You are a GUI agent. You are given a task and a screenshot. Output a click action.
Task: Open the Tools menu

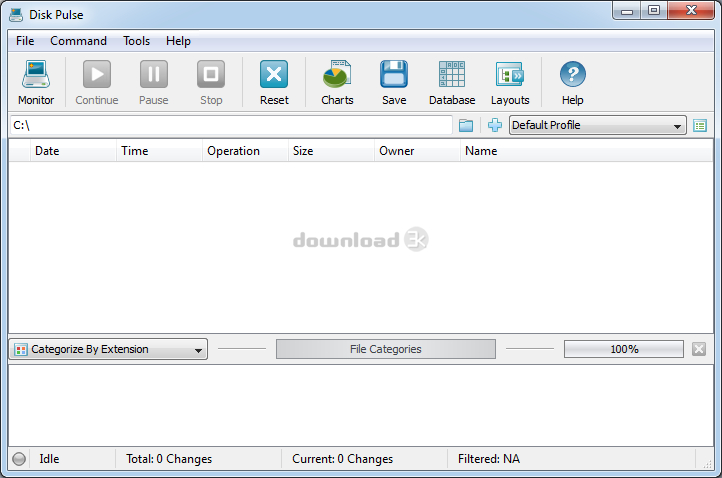point(136,41)
